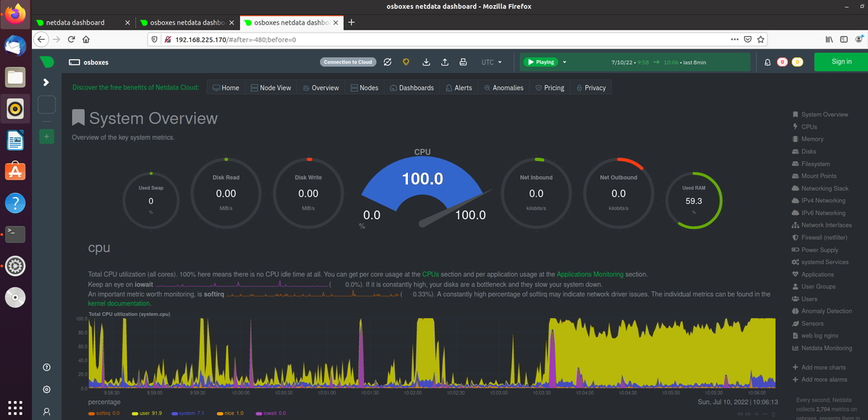The image size is (868, 420).
Task: Open the Dashboards menu item
Action: tap(412, 87)
